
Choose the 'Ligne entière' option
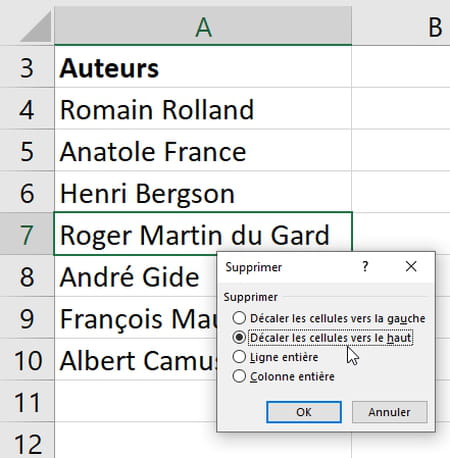[x=276, y=357]
